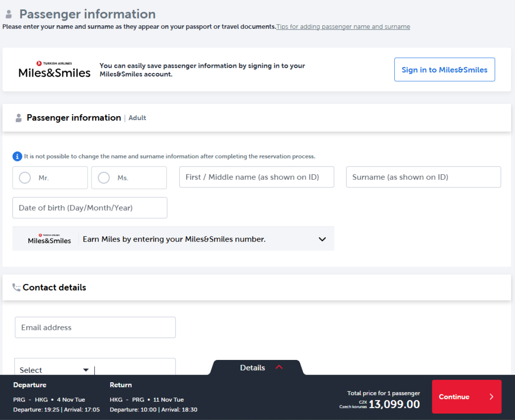Click the Surname input field
The image size is (515, 420).
pyautogui.click(x=423, y=177)
